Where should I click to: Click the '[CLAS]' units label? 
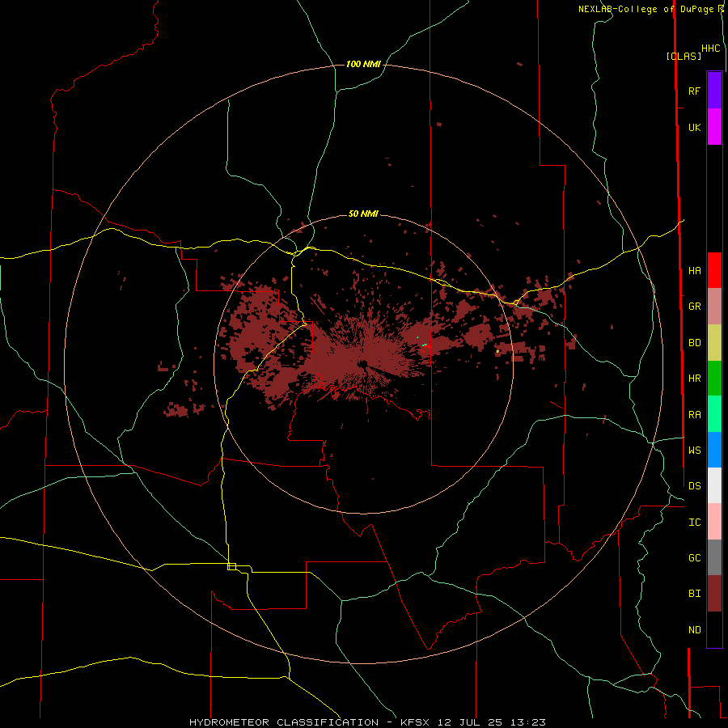(684, 56)
